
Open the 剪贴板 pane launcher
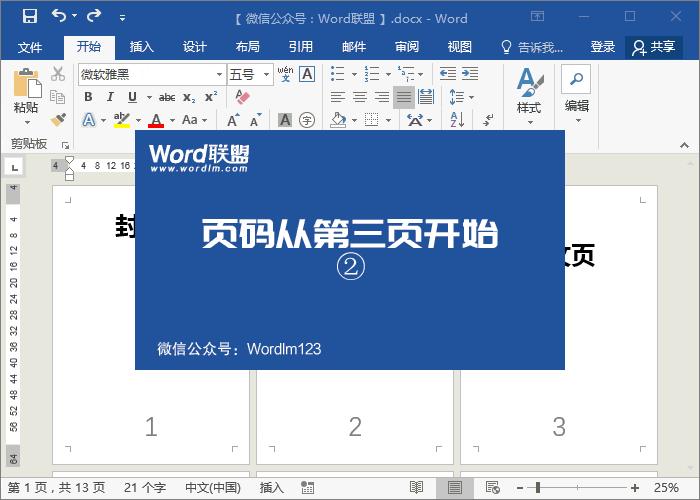[66, 145]
